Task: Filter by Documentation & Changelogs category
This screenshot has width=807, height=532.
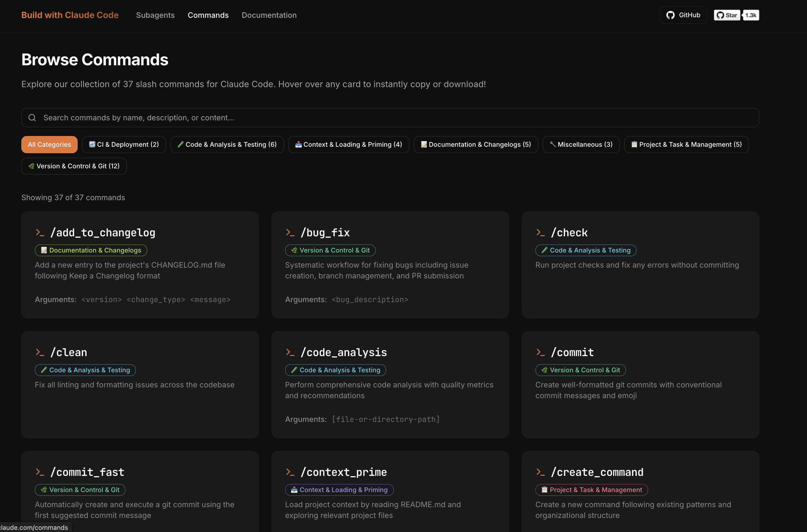Action: point(476,145)
